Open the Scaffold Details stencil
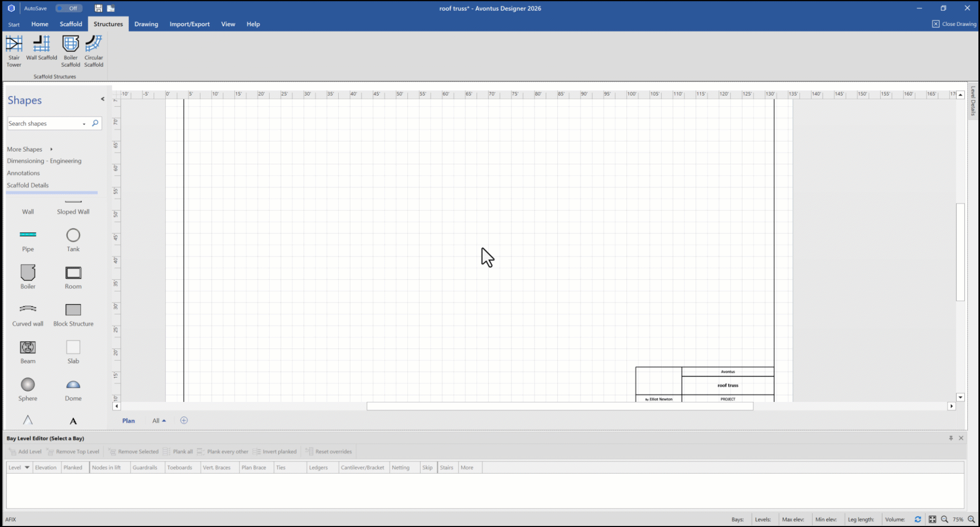This screenshot has width=980, height=527. coord(28,185)
